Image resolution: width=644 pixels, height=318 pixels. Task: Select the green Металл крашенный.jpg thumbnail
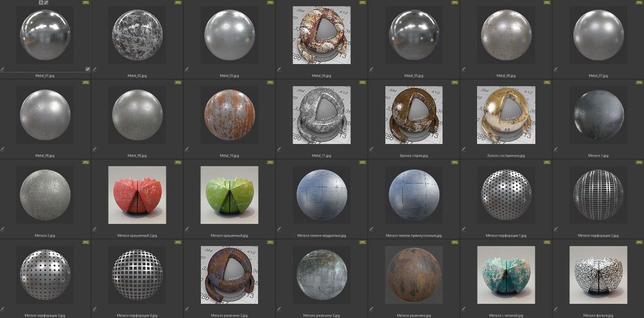(229, 195)
